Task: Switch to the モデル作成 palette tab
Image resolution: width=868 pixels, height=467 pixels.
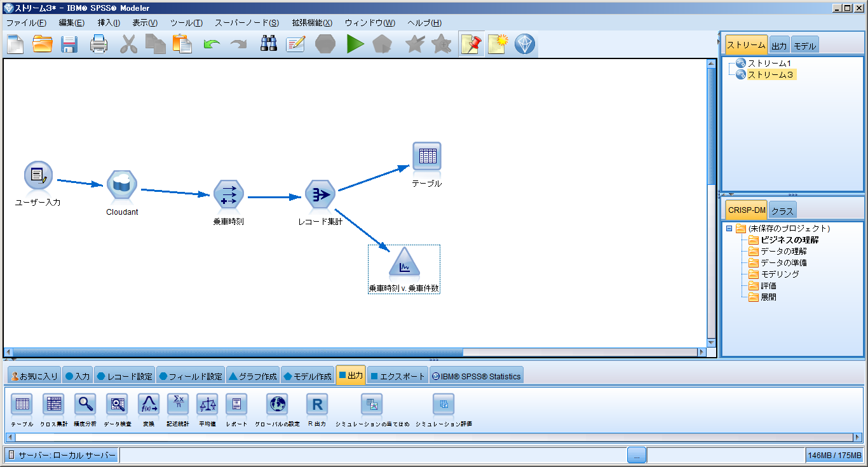Action: click(x=307, y=376)
